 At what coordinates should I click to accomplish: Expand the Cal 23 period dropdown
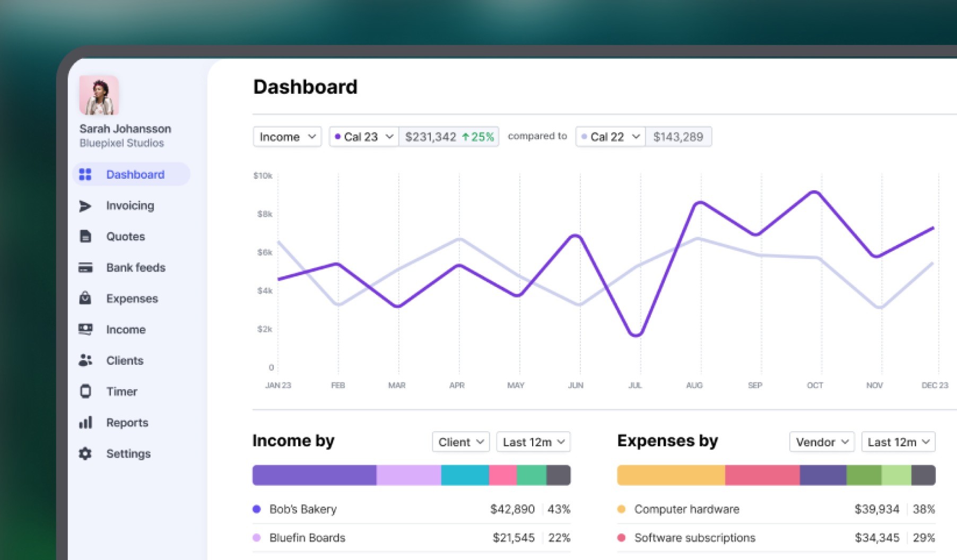tap(364, 137)
